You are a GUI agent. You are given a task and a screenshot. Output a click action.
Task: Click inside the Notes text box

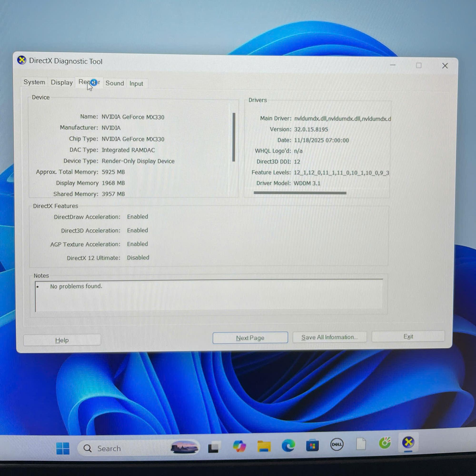click(209, 295)
